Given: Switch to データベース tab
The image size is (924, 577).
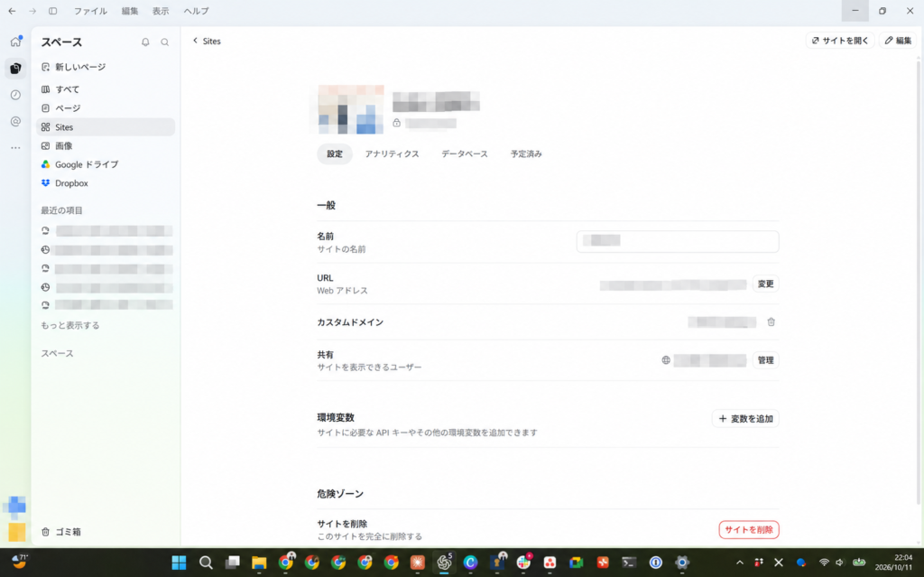Looking at the screenshot, I should pyautogui.click(x=465, y=154).
